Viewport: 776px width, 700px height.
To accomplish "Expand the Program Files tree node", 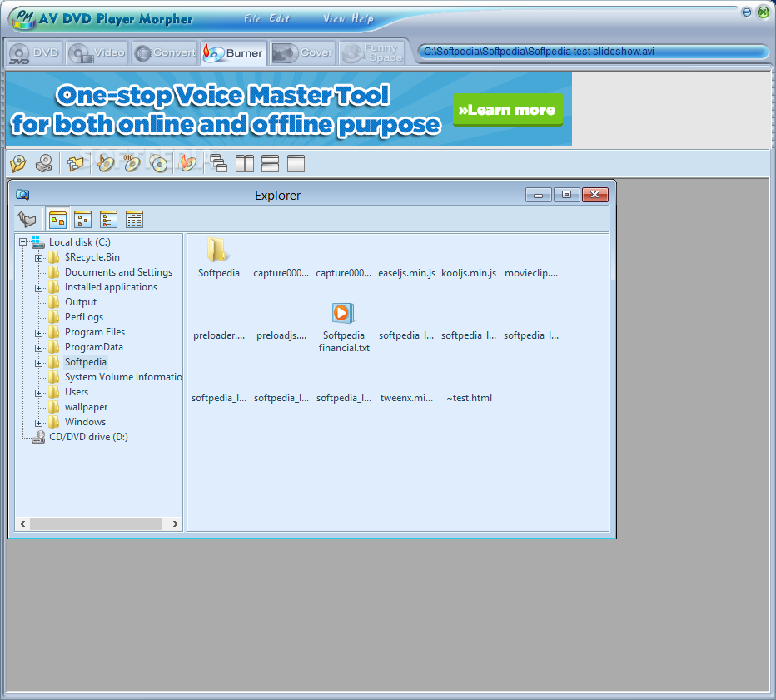I will 38,334.
